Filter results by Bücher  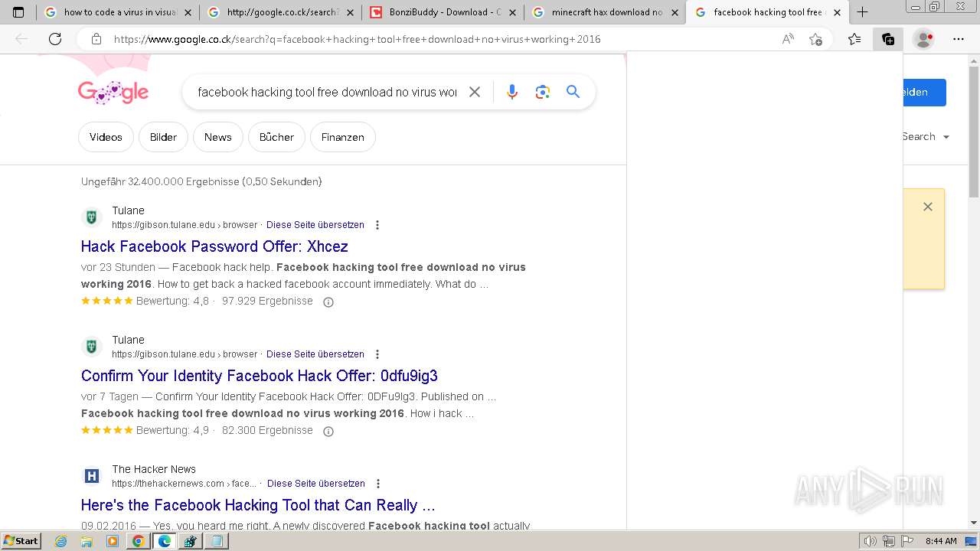tap(276, 137)
